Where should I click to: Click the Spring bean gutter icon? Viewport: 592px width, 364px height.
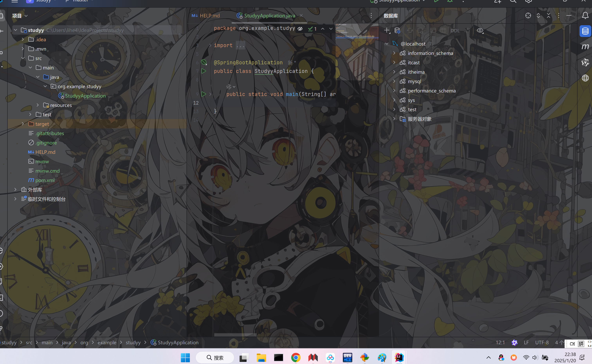pos(204,62)
